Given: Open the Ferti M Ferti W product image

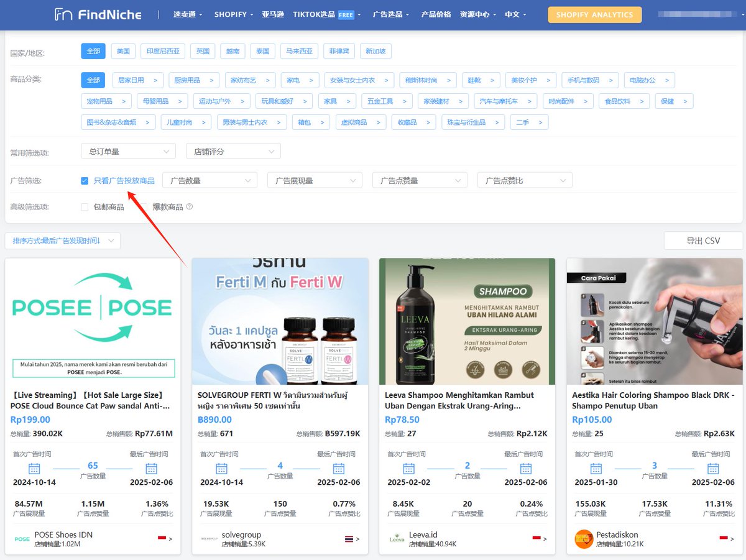Looking at the screenshot, I should point(280,321).
